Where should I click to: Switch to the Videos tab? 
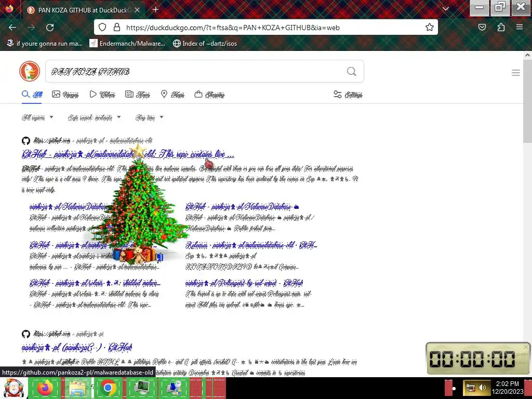102,95
